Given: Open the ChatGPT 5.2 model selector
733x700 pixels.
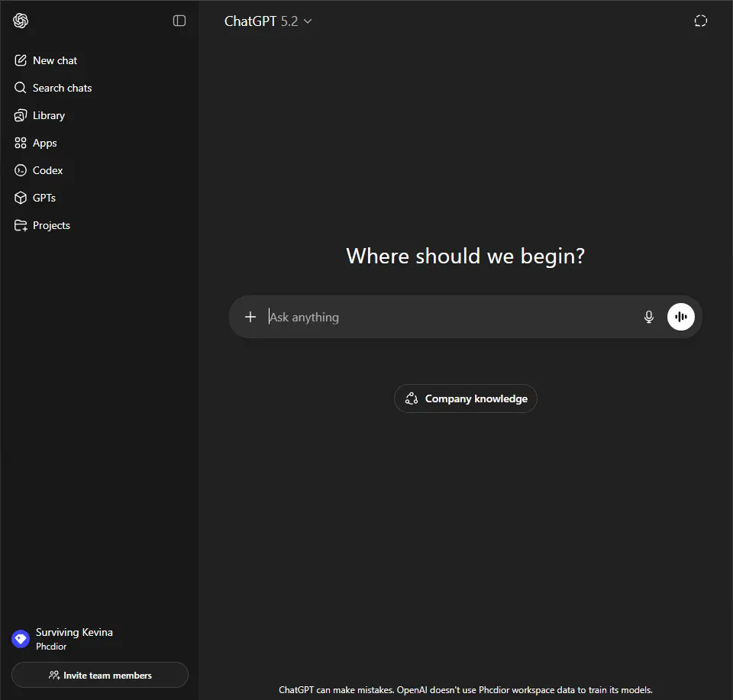Looking at the screenshot, I should (x=268, y=21).
